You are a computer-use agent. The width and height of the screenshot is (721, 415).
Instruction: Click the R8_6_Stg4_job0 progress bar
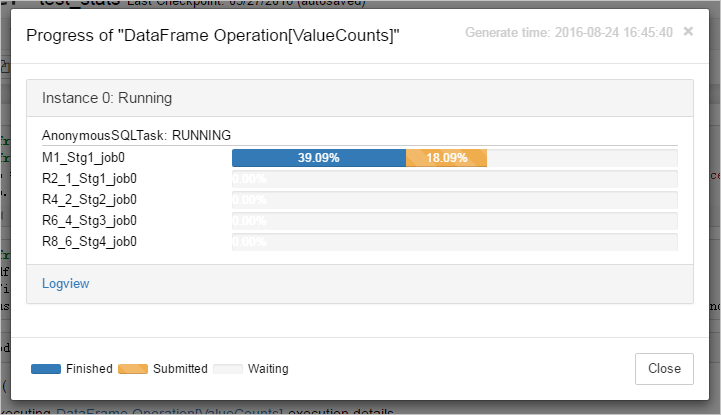pyautogui.click(x=454, y=242)
